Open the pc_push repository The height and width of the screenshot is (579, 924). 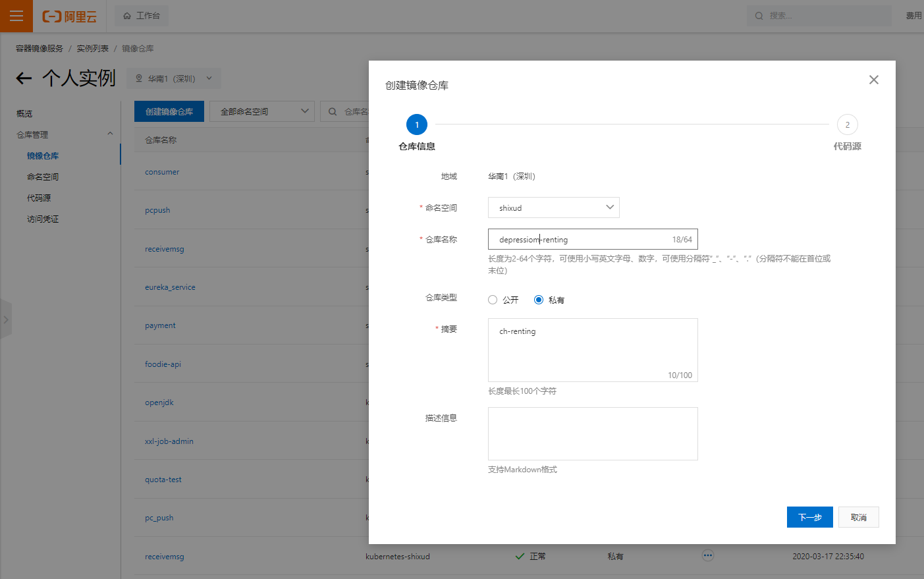[159, 518]
